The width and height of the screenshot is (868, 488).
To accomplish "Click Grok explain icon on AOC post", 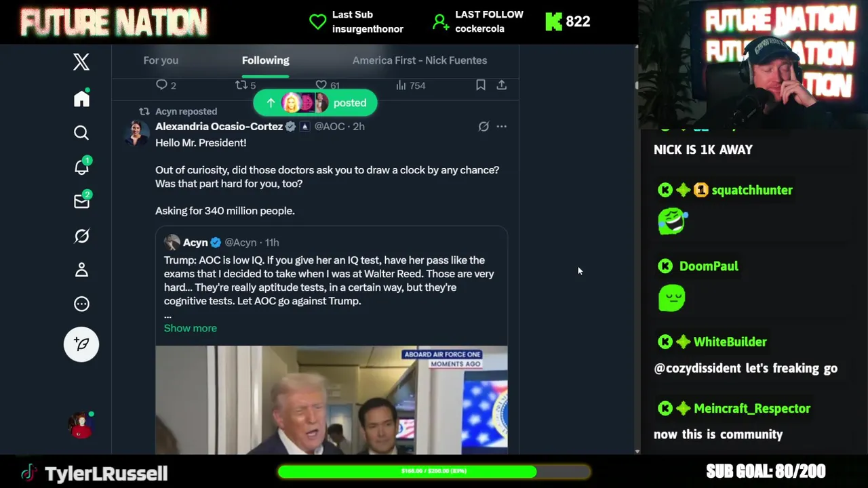I will coord(484,126).
